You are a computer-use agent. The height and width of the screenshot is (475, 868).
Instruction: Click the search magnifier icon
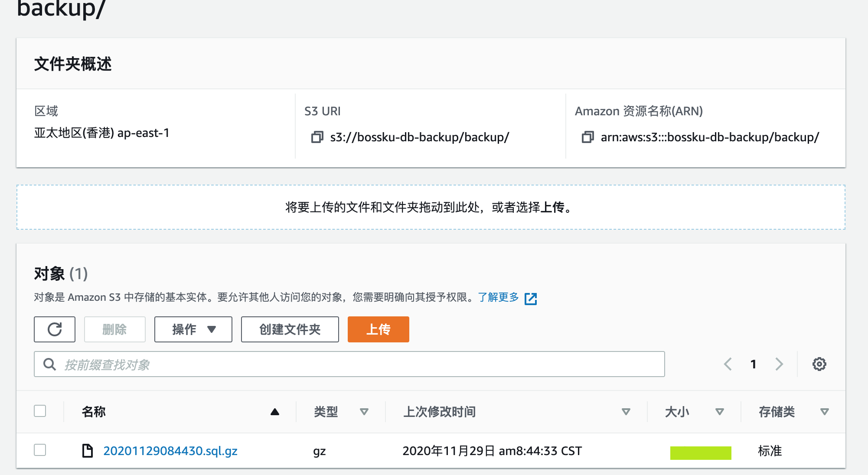point(49,364)
